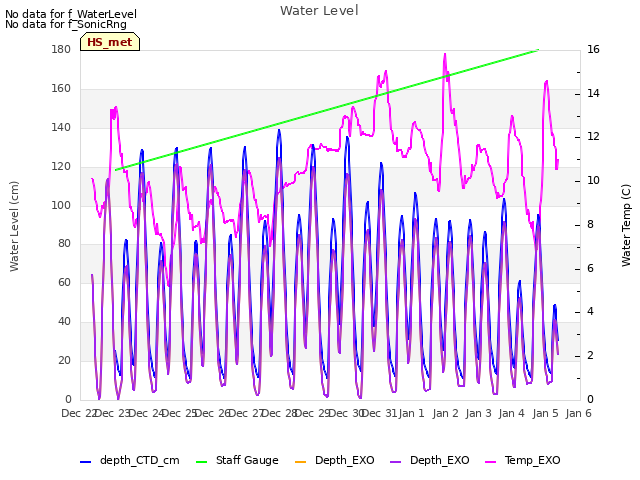Toggle purple Depth_EXO legend entry
The image size is (640, 480).
(x=429, y=460)
